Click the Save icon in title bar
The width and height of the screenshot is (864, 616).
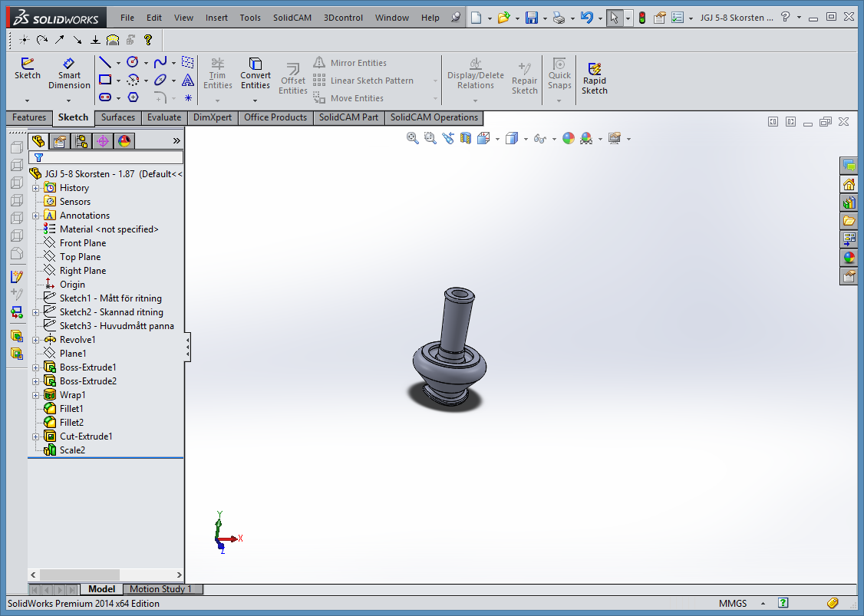tap(532, 18)
